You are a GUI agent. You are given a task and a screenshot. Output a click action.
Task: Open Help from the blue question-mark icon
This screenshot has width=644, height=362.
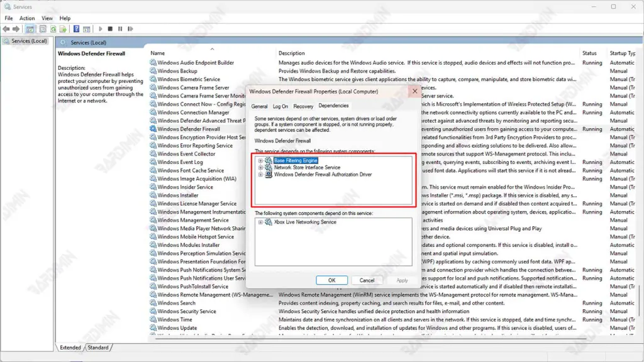pyautogui.click(x=76, y=29)
